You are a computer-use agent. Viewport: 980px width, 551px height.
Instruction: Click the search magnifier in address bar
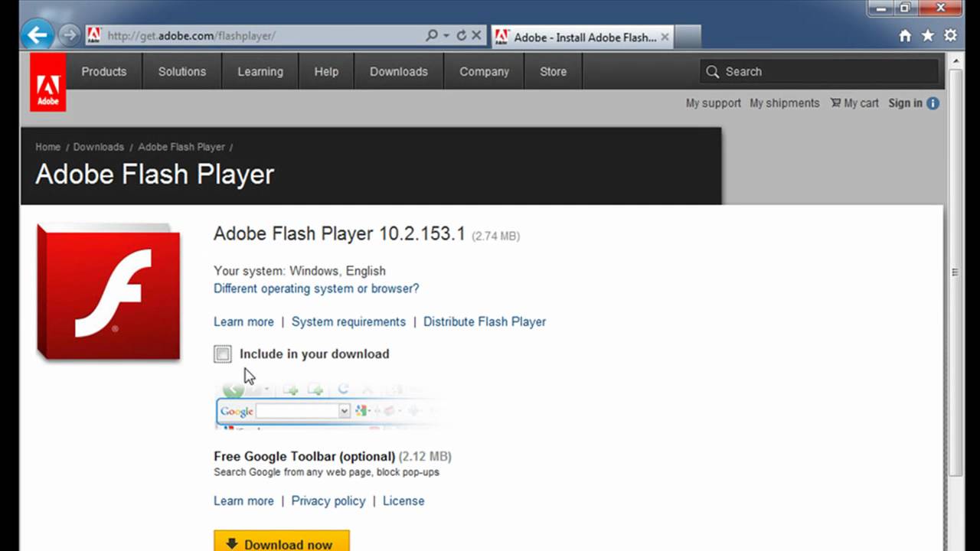point(432,35)
